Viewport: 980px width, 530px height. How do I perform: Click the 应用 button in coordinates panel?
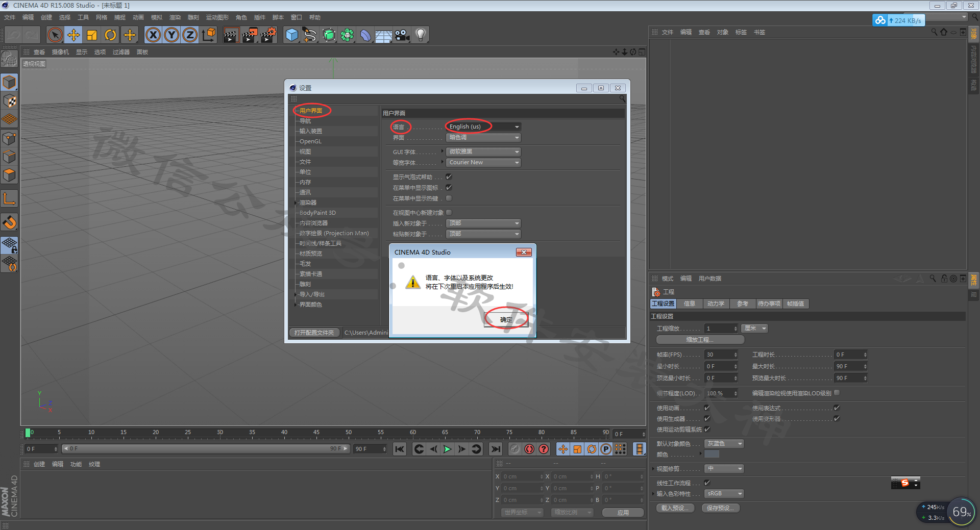[x=623, y=513]
